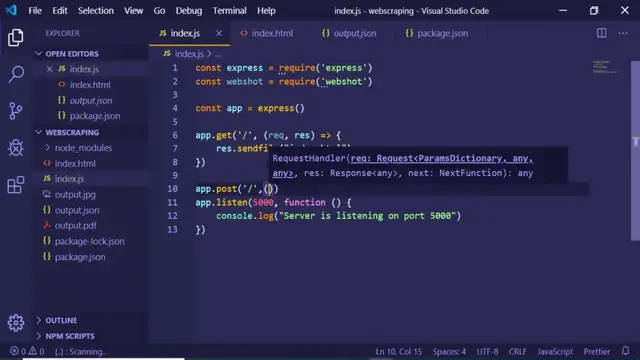Open index.html from Open Editors list
Viewport: 640px width, 360px height.
tap(90, 84)
